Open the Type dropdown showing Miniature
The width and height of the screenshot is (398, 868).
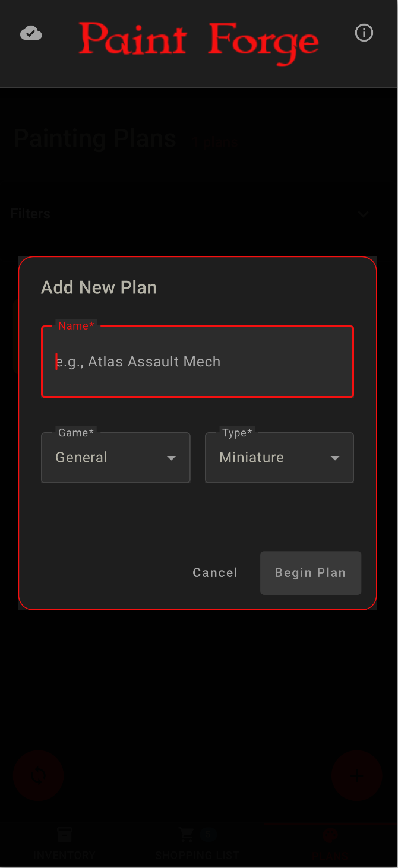[x=279, y=458]
